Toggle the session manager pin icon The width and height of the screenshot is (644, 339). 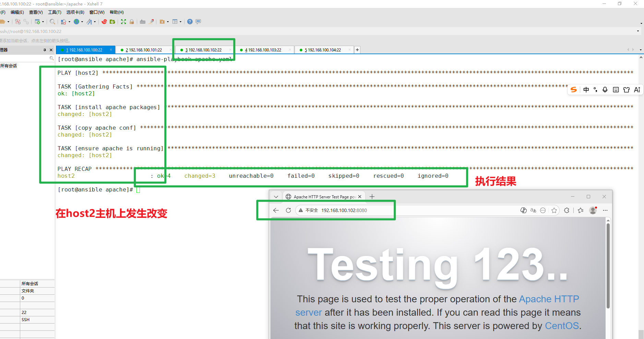point(45,50)
